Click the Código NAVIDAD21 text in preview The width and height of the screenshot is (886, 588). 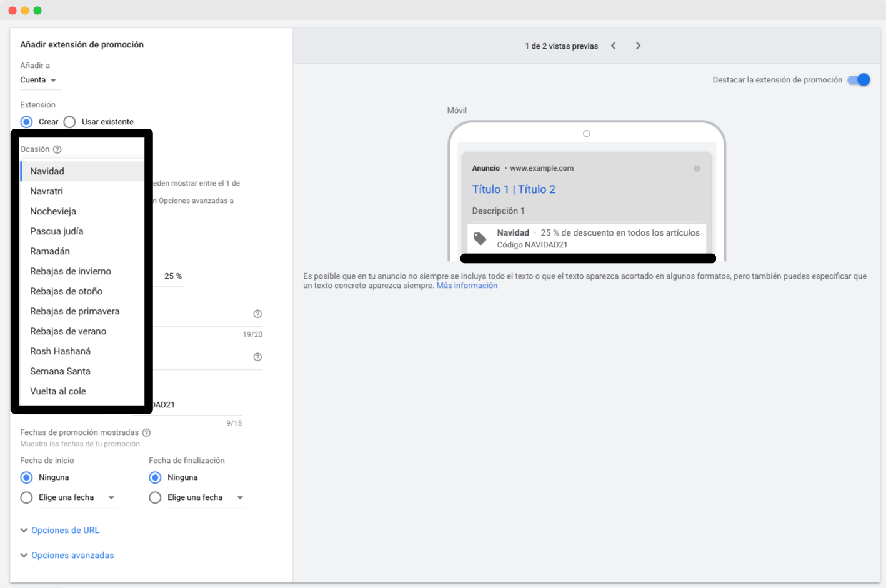tap(532, 245)
